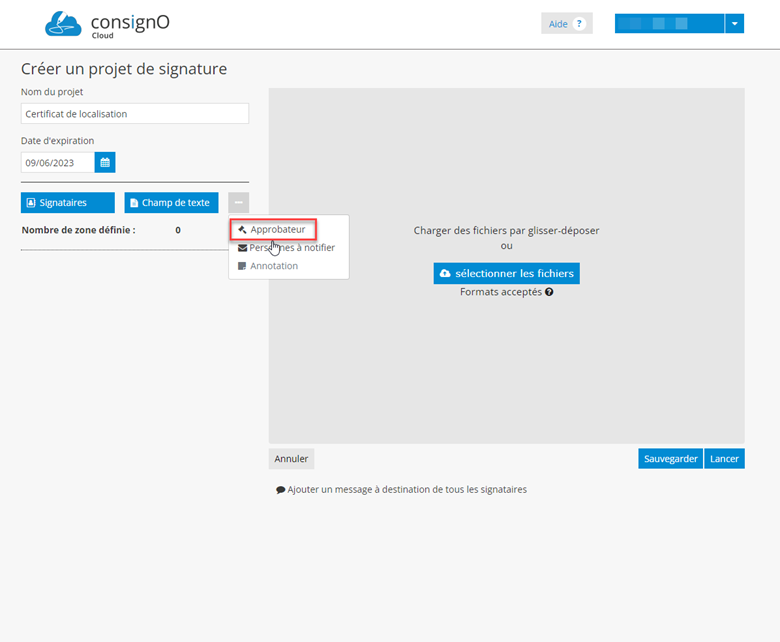
Task: Click the blue user account name button
Action: tap(669, 24)
